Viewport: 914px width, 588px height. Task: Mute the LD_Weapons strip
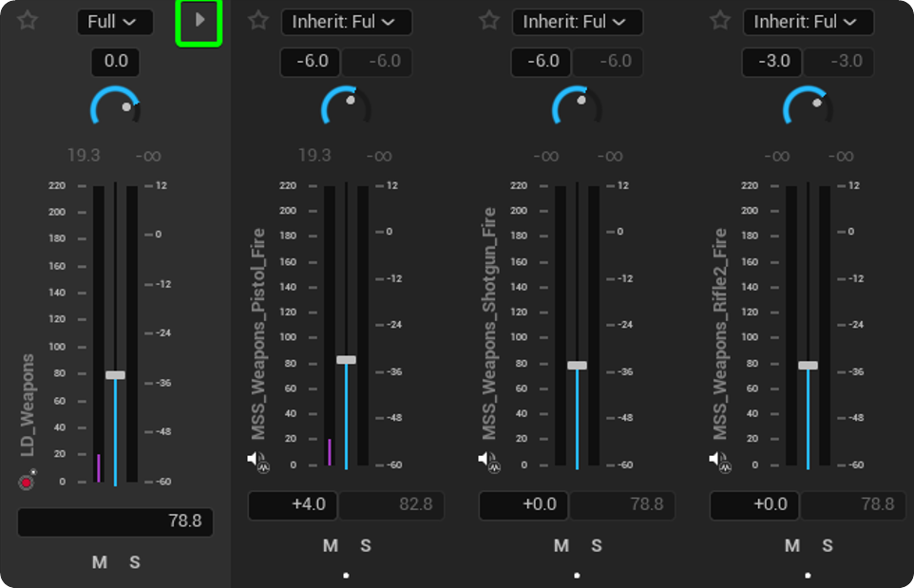point(100,562)
